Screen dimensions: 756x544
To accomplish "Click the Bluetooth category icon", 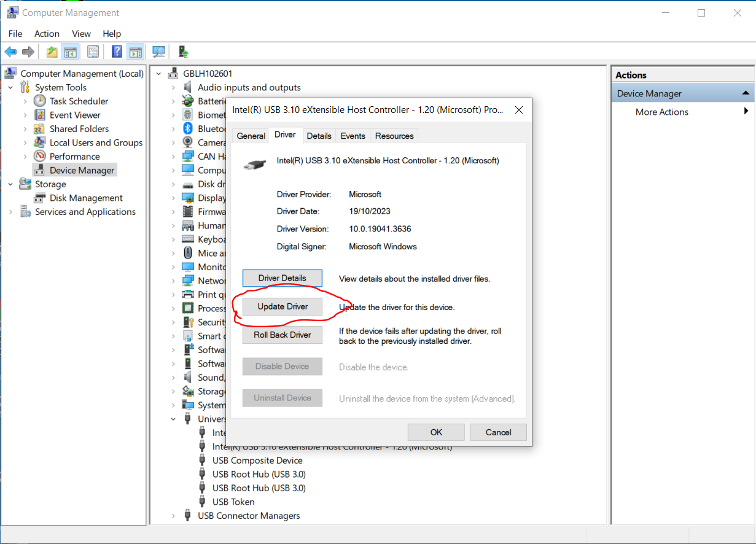I will click(x=188, y=129).
